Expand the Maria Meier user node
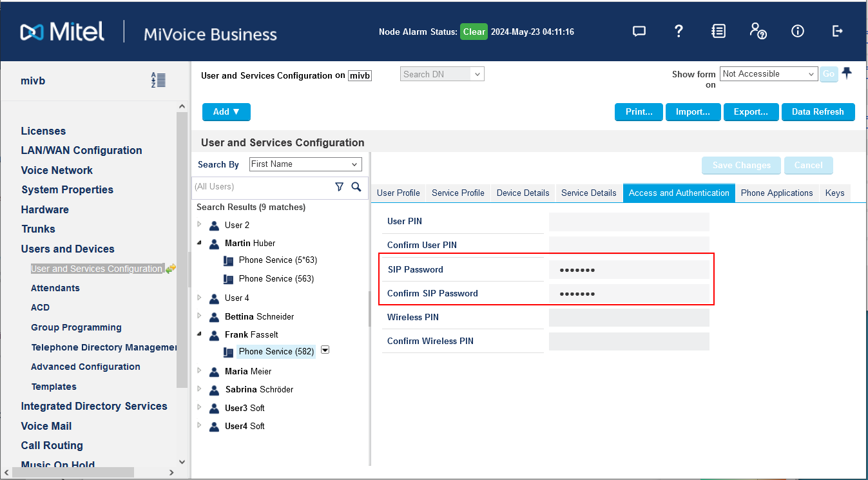 pos(199,371)
